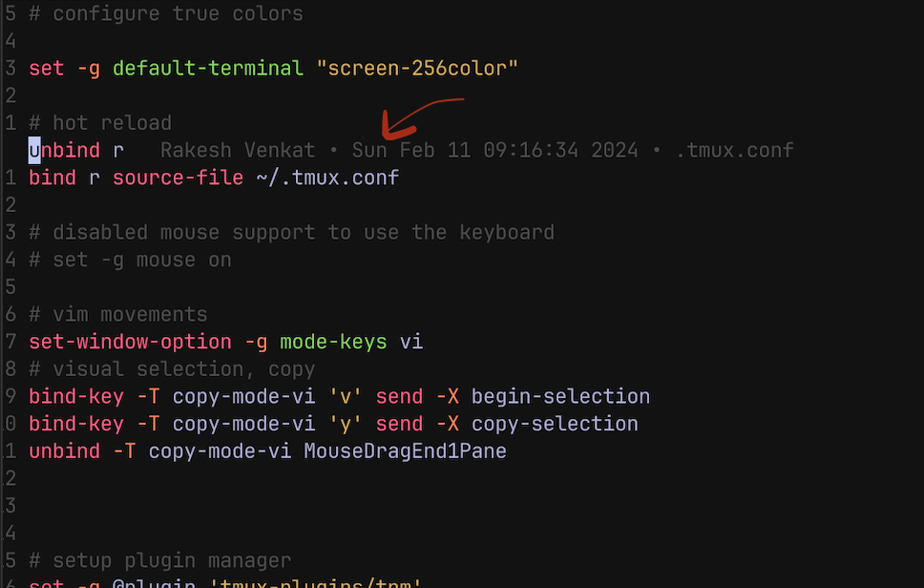Click the "# vim movements" comment
Screen dimensions: 924x588
pos(117,315)
